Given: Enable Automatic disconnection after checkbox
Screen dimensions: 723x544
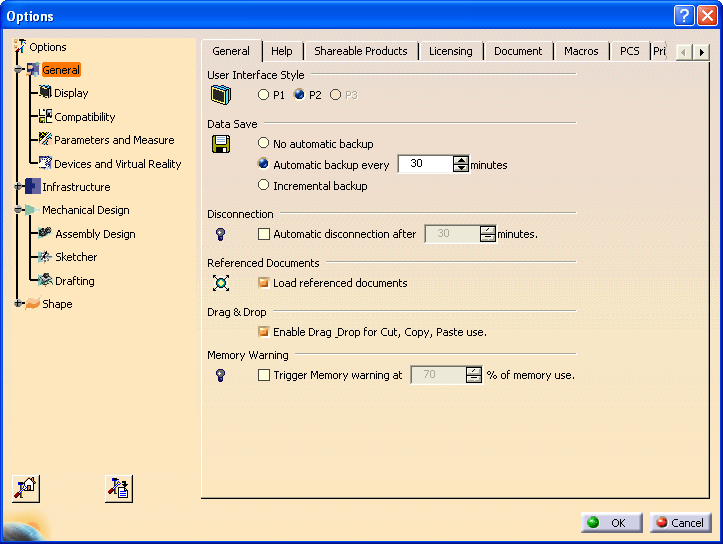Looking at the screenshot, I should [x=264, y=234].
